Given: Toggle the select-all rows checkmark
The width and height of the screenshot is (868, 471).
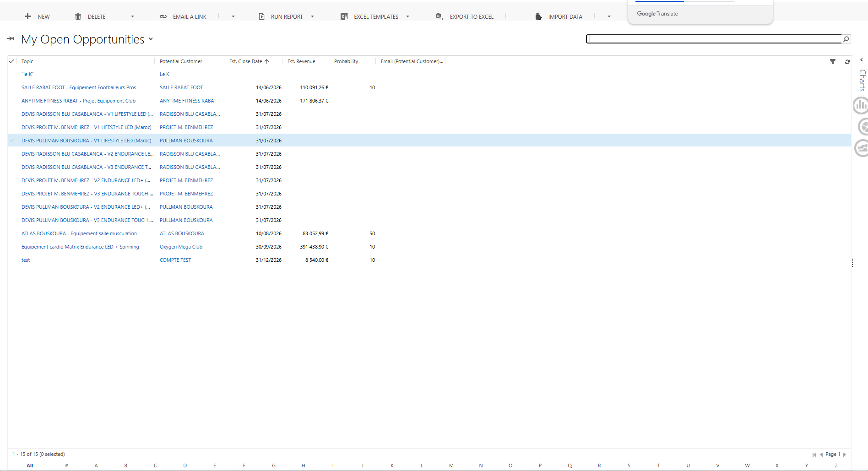Looking at the screenshot, I should [11, 61].
